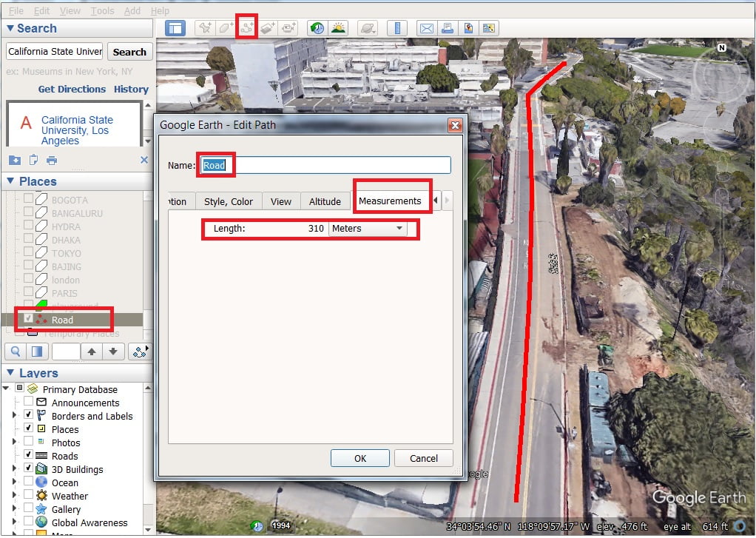
Task: Collapse the Primary Database tree node
Action: coord(6,389)
